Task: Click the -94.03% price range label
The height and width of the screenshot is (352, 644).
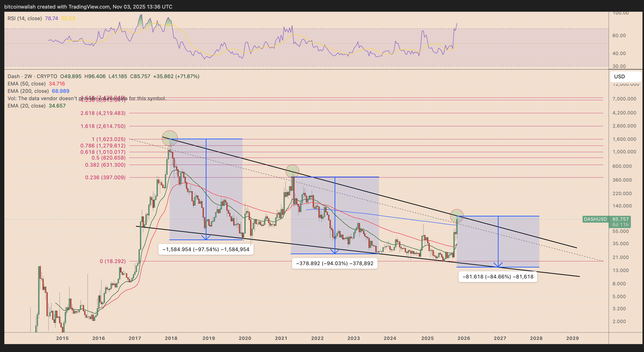Action: [335, 263]
